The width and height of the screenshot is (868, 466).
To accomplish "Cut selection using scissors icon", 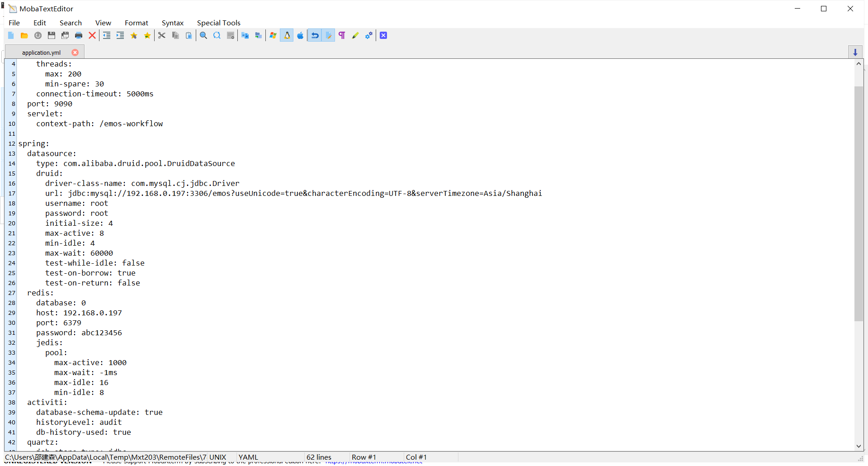I will pyautogui.click(x=162, y=35).
